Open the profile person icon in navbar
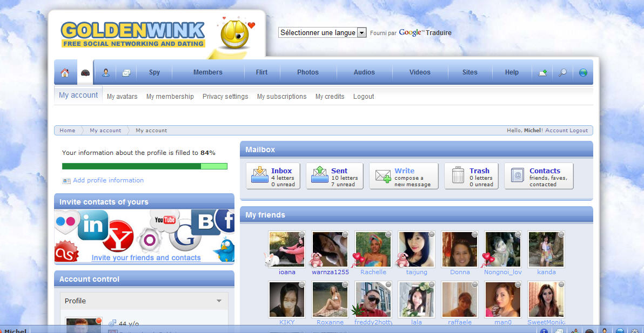644x333 pixels. [106, 72]
